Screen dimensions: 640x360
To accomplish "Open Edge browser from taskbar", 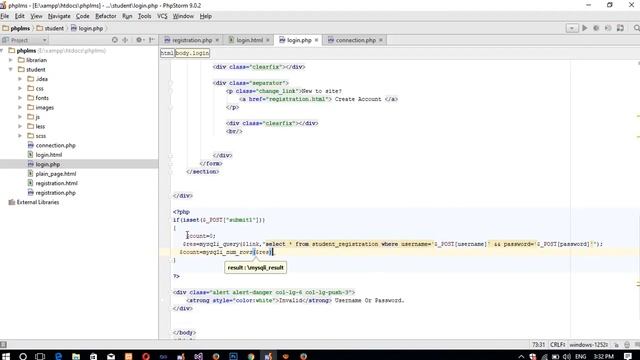I will tap(58, 356).
